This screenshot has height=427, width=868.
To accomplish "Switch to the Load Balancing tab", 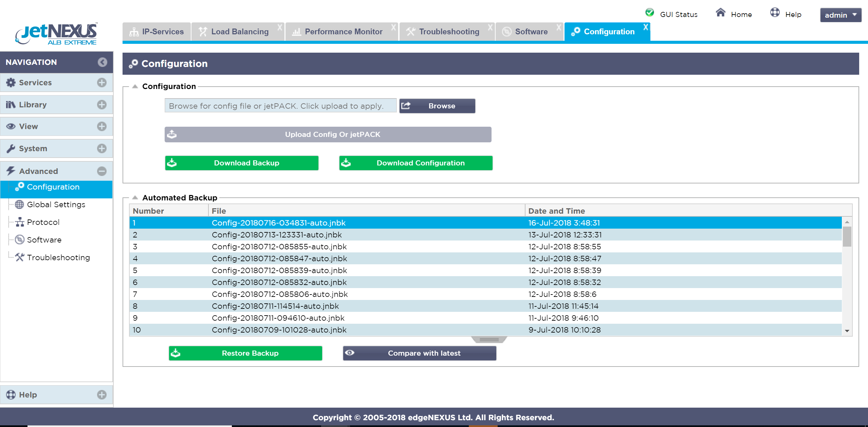I will coord(239,32).
